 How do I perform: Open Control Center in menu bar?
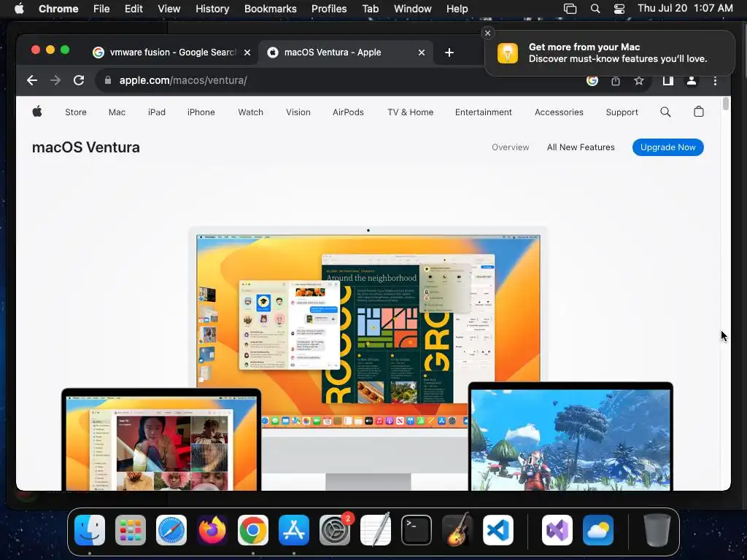[x=619, y=9]
